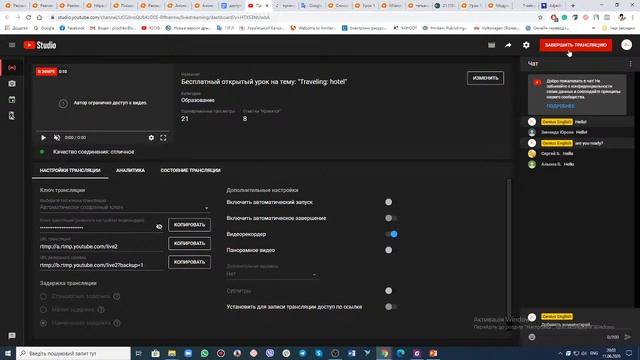Open the Google bookmark in bookmarks bar
Viewport: 640px width, 360px height.
pyautogui.click(x=44, y=28)
